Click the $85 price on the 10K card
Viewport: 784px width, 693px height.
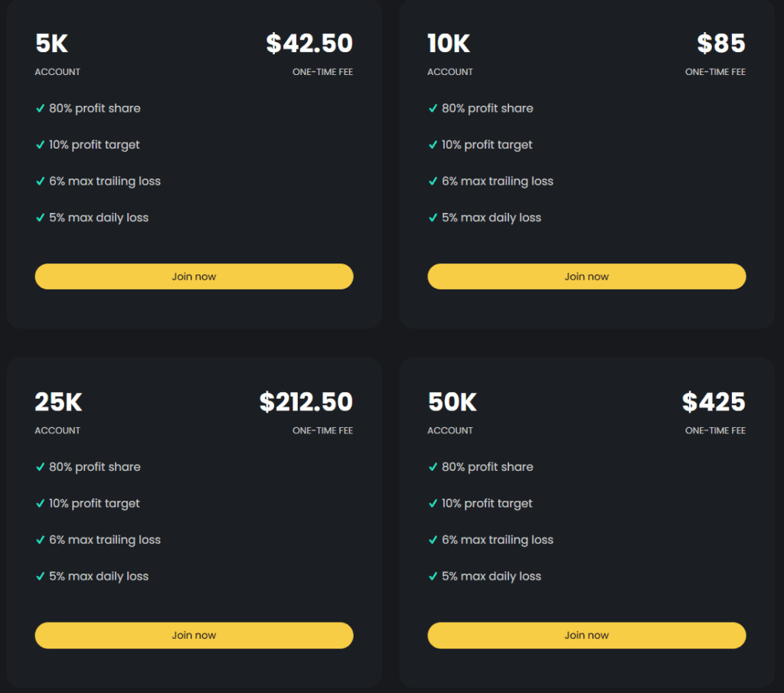(720, 44)
